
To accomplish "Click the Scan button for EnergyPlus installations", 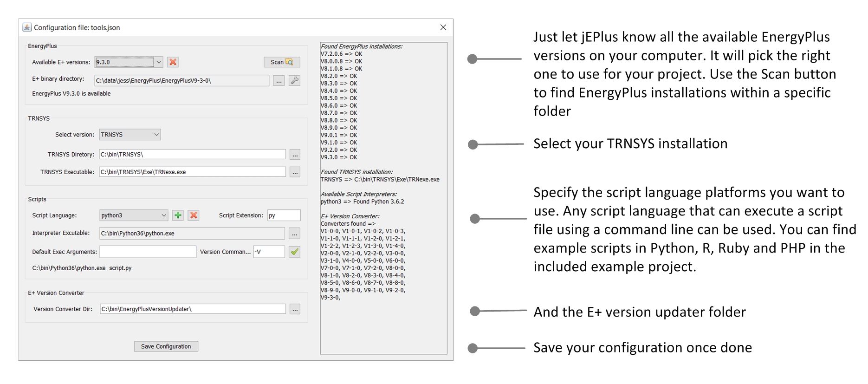I will (282, 62).
